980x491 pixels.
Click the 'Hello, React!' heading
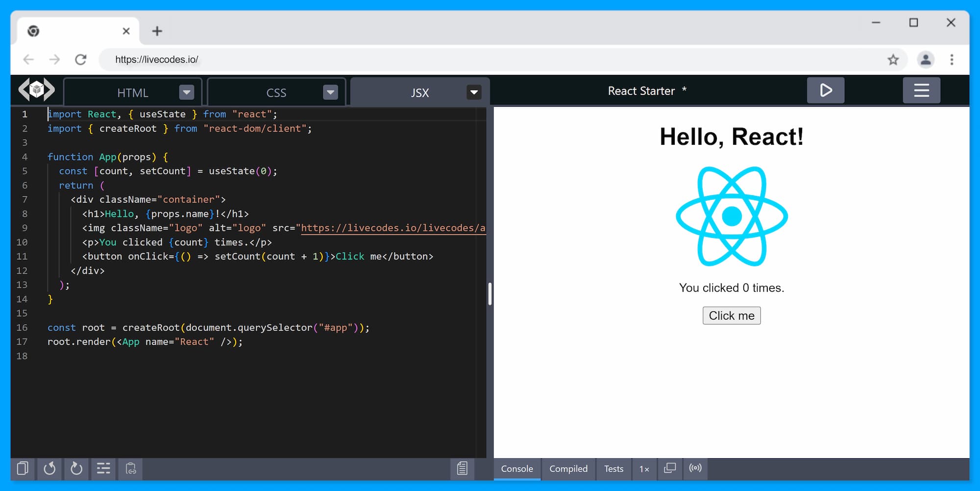[732, 137]
